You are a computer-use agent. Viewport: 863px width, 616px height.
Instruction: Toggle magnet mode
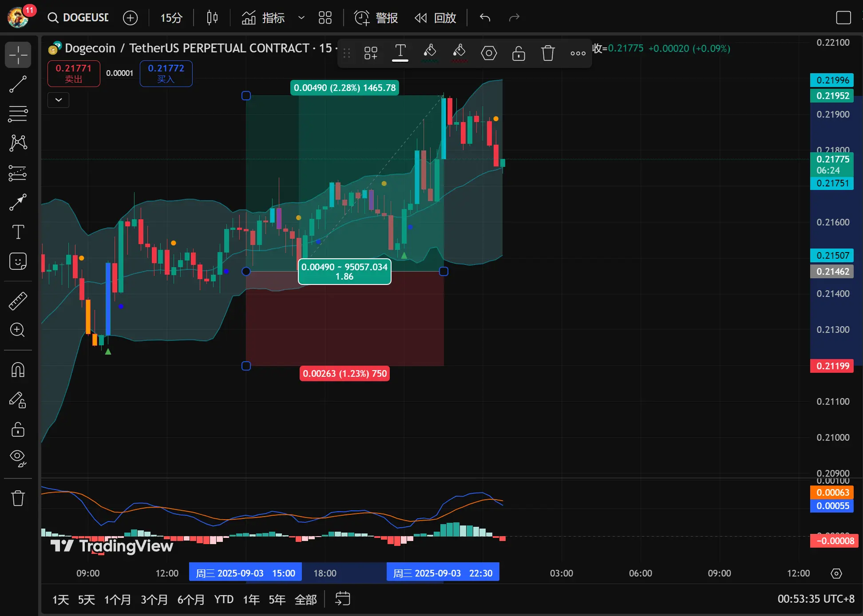click(18, 370)
